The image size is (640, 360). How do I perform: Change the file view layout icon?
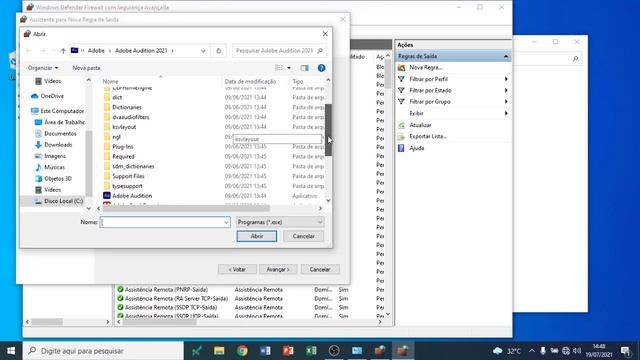[279, 68]
